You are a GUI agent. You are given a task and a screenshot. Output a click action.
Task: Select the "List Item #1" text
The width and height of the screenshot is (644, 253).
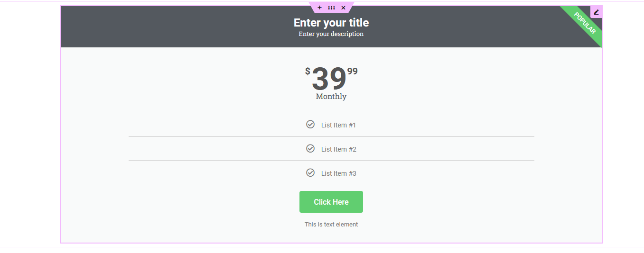(x=338, y=125)
